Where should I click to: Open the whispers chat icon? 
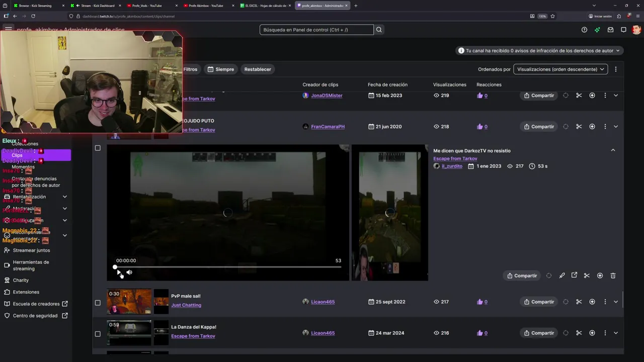623,30
